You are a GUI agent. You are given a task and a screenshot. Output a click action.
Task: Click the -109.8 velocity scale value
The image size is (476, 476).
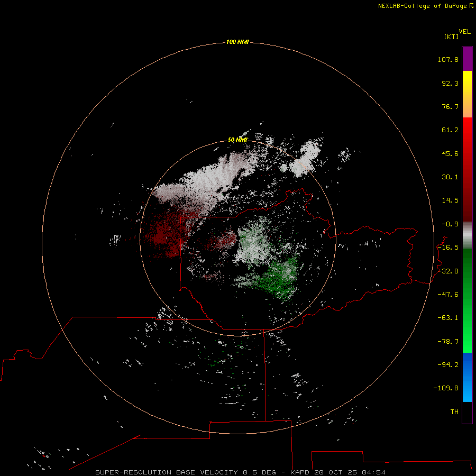click(446, 388)
